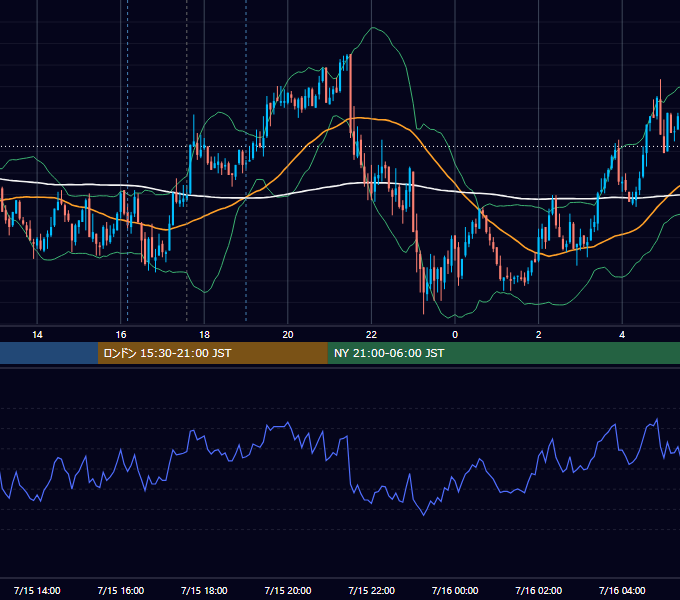Click the 7/16 02:00 time label
This screenshot has height=600, width=680.
tap(539, 590)
